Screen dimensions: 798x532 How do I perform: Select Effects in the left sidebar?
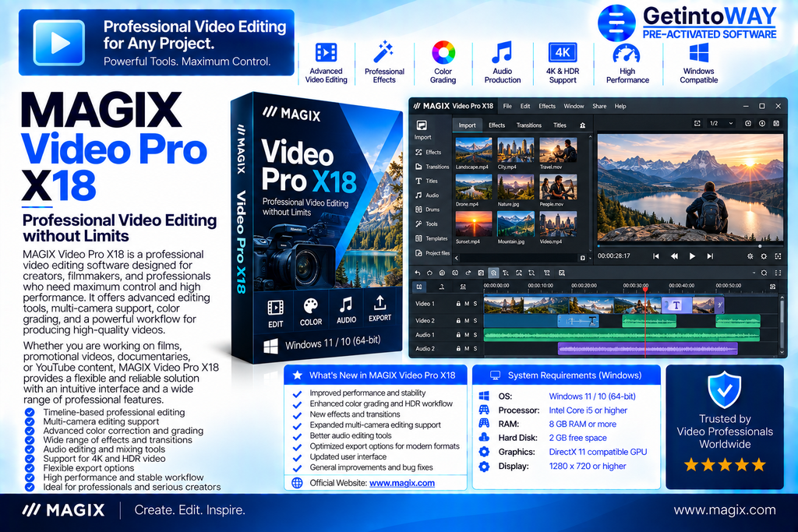click(429, 152)
